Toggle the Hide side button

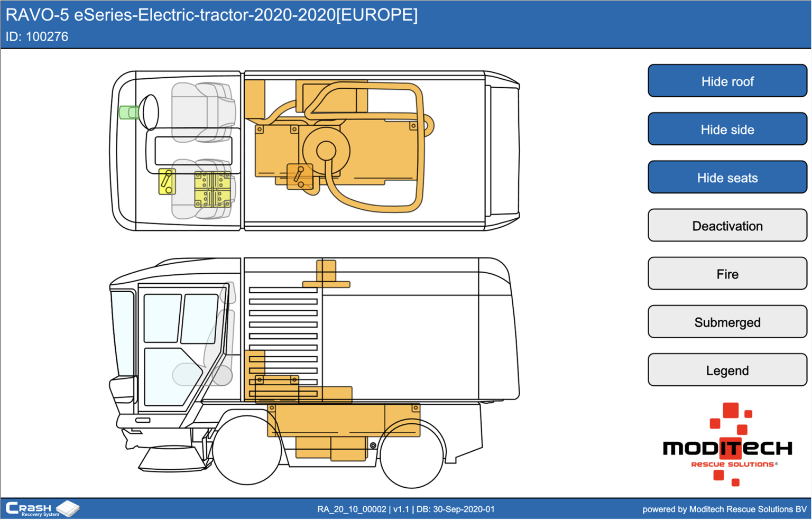[x=727, y=129]
